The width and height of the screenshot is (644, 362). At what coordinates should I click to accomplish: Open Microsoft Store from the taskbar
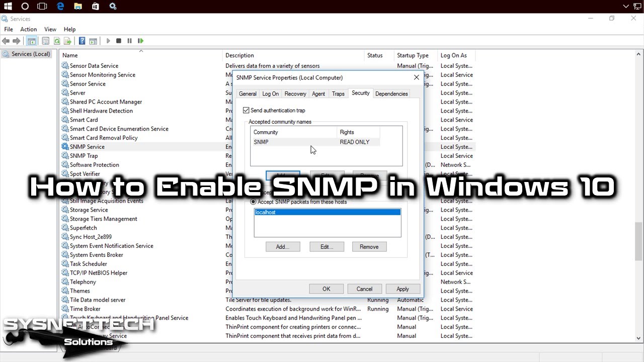[x=95, y=6]
